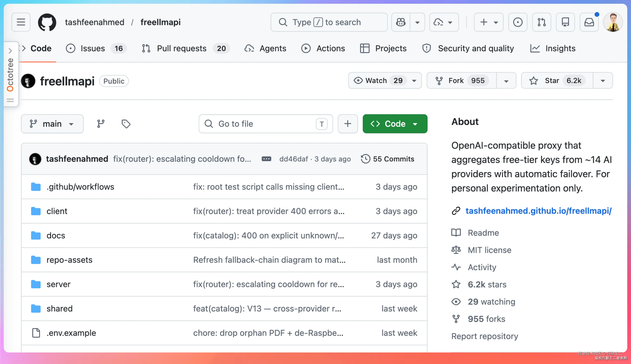Focus the Type / to search box
631x364 pixels.
point(329,22)
